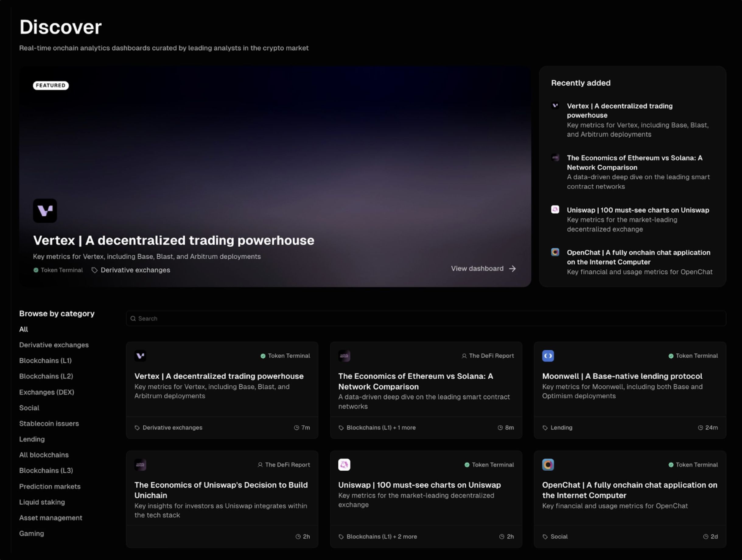Viewport: 742px width, 560px height.
Task: Click the OpenChat logo on dashboard card
Action: tap(548, 465)
